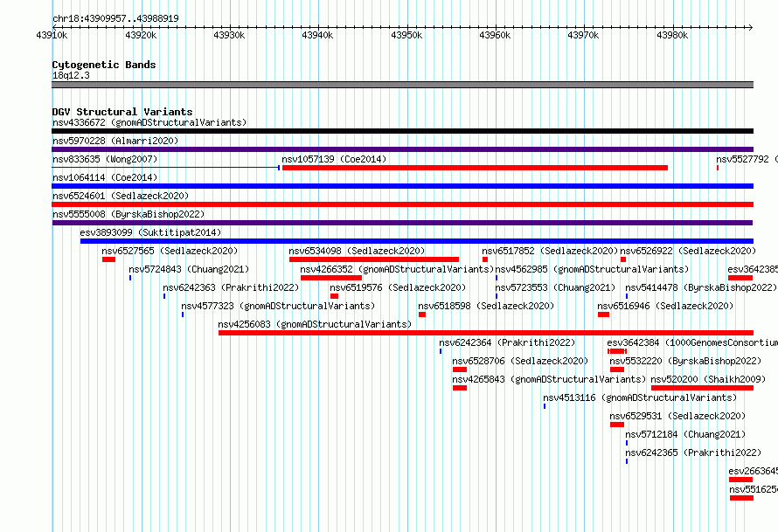This screenshot has height=532, width=778.
Task: Click the small red bar under nsv6518598
Action: click(x=421, y=314)
